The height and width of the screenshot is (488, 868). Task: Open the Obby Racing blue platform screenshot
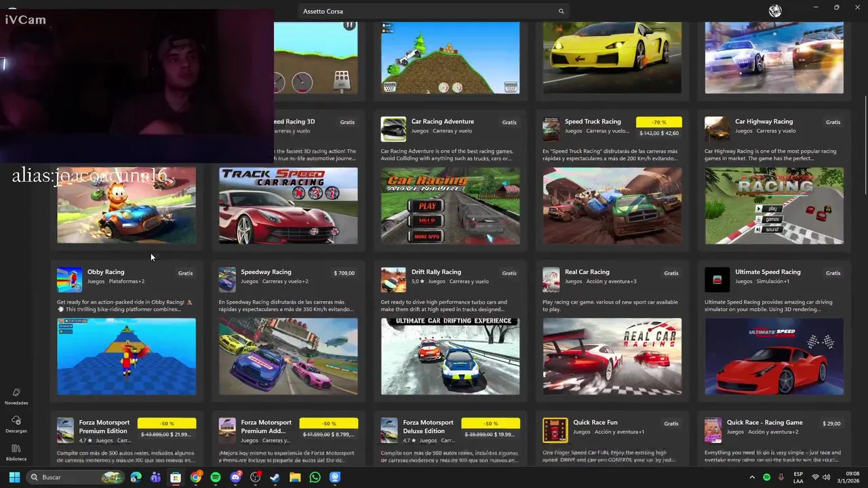126,357
